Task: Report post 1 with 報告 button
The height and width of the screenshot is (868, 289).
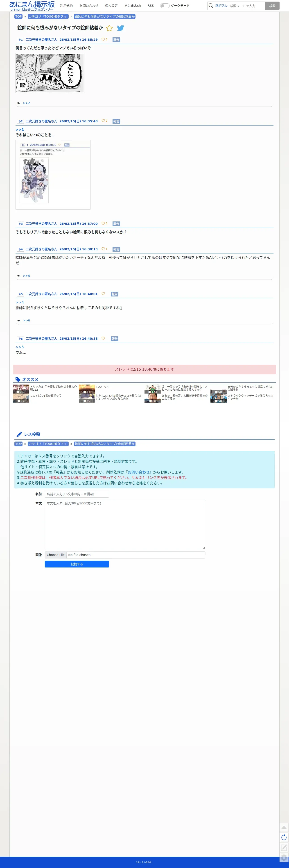Action: point(116,40)
